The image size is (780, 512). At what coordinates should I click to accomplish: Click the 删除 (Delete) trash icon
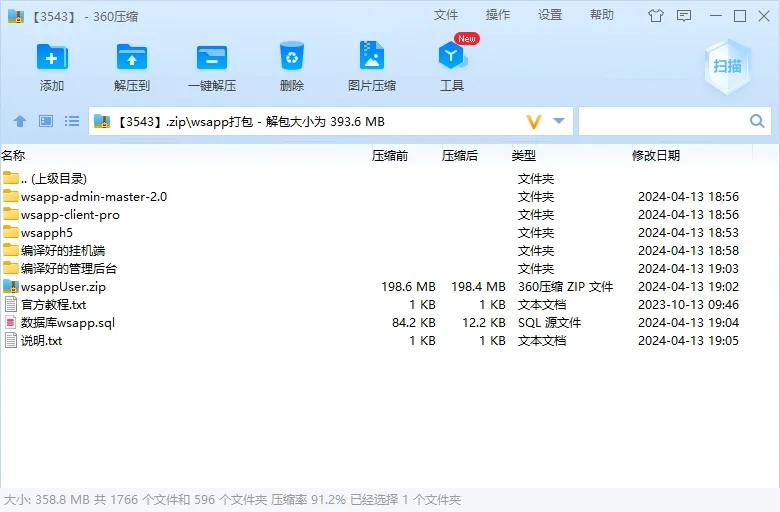[292, 56]
